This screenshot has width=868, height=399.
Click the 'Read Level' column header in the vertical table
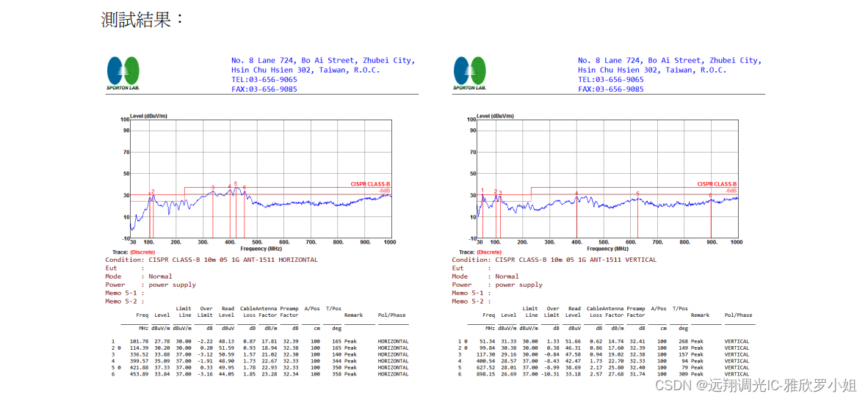click(x=574, y=312)
